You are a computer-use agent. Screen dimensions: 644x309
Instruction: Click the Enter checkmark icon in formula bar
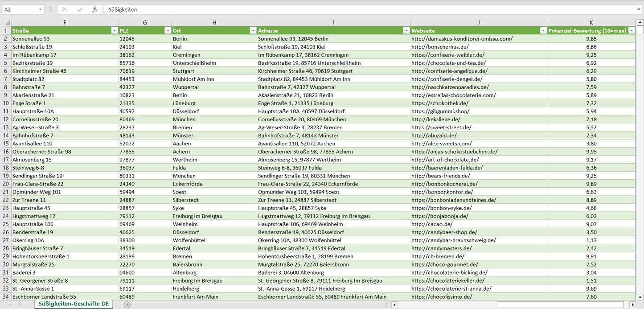(80, 9)
